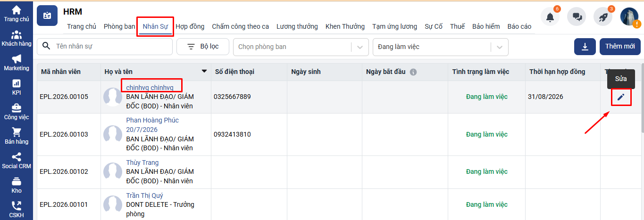This screenshot has width=644, height=220.
Task: Click the Tên nhân sự search field
Action: (105, 47)
